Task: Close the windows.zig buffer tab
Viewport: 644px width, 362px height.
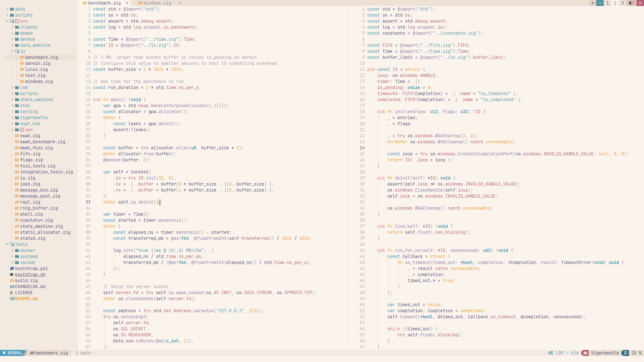Action: click(180, 3)
